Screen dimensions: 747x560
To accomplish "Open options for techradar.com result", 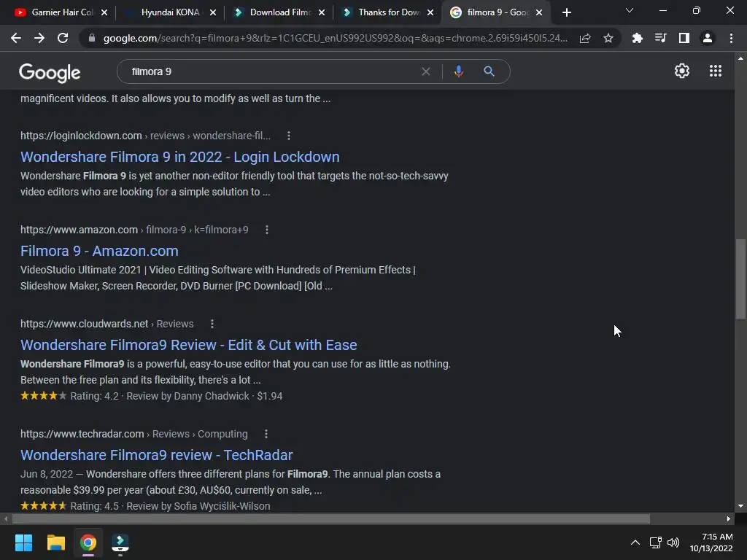I will [x=266, y=435].
